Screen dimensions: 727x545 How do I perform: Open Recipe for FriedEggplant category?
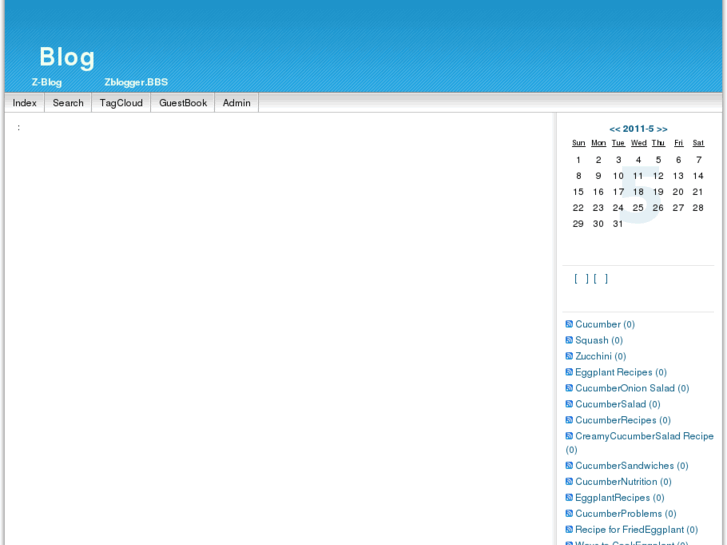point(636,530)
